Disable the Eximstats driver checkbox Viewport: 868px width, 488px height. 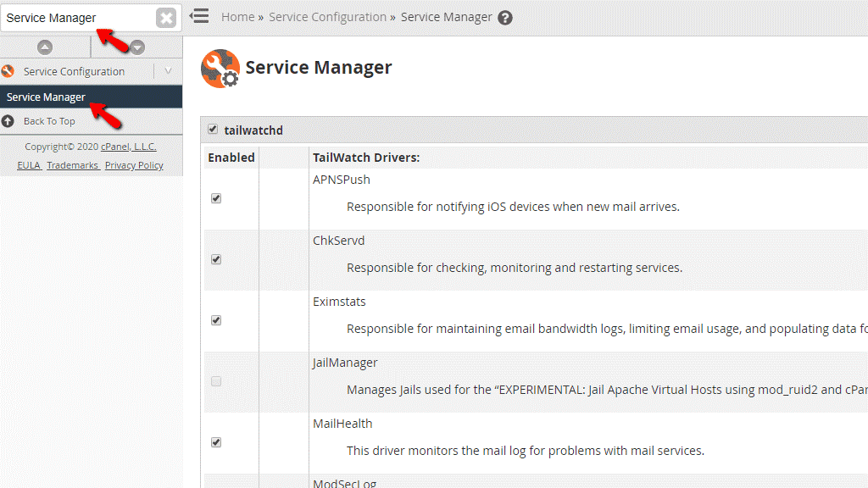(x=216, y=319)
